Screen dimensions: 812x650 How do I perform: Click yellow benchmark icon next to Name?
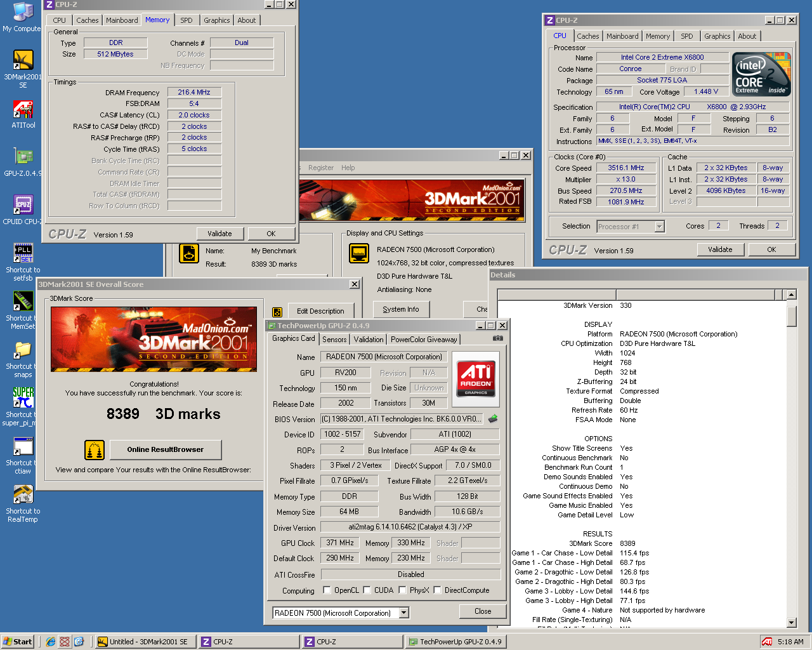pyautogui.click(x=188, y=253)
